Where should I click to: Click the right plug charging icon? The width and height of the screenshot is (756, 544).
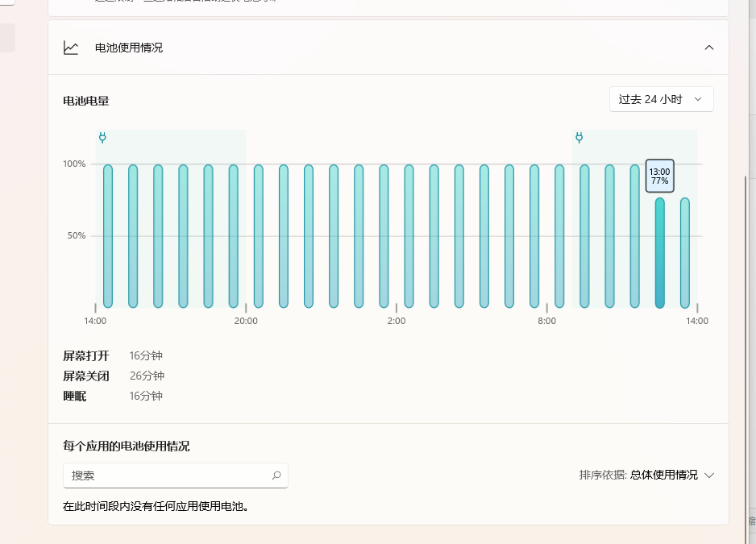579,138
